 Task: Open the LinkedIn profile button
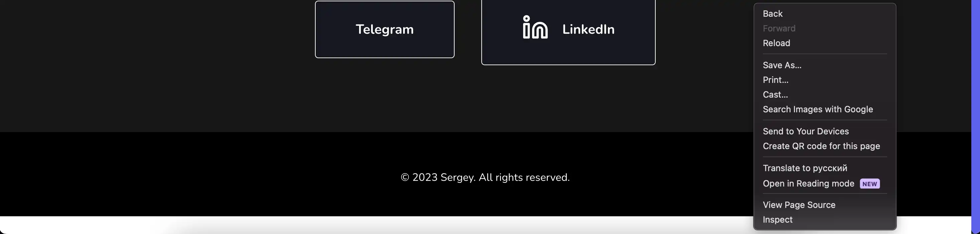pyautogui.click(x=568, y=32)
